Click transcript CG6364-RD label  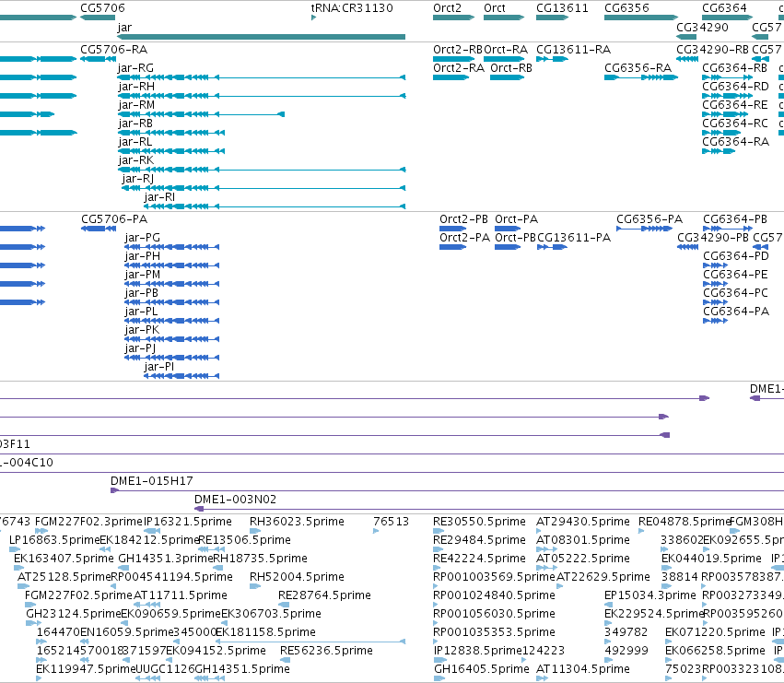(735, 87)
